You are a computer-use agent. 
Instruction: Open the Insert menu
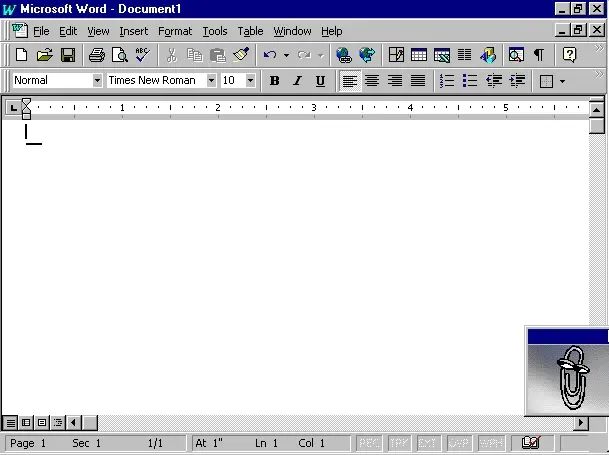coord(134,31)
